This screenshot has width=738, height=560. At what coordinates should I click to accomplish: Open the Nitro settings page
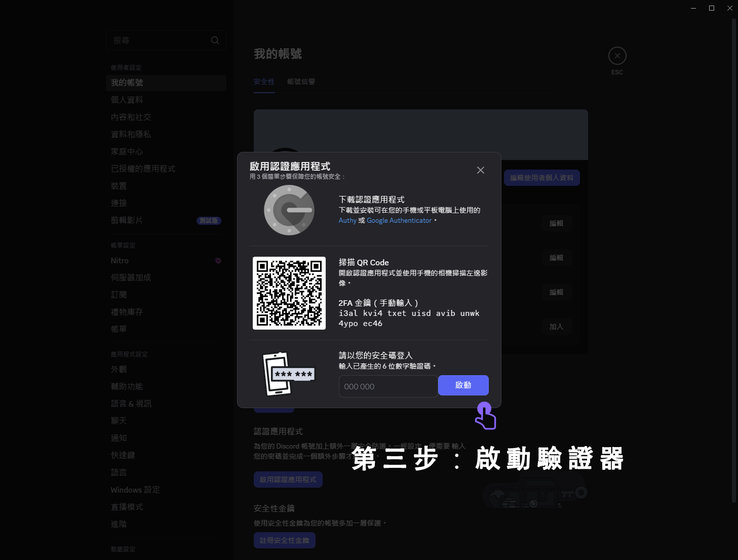point(166,261)
